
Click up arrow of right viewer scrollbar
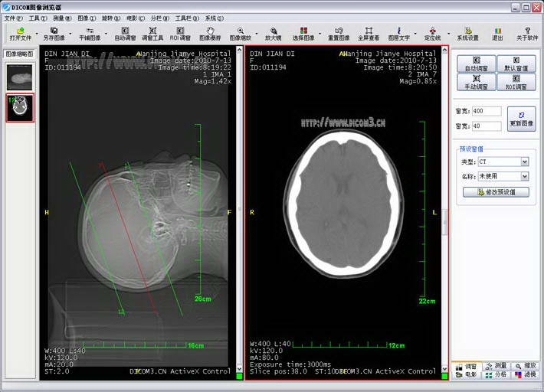444,50
